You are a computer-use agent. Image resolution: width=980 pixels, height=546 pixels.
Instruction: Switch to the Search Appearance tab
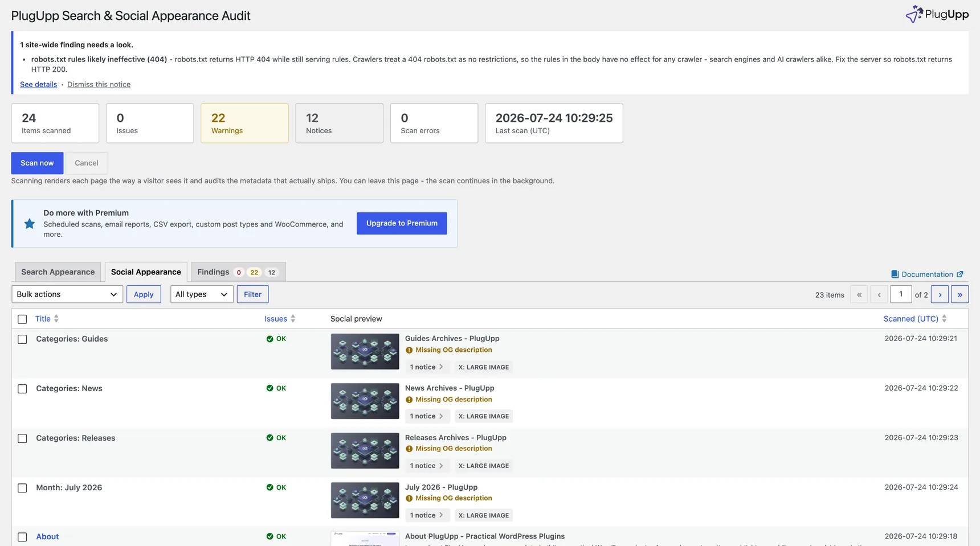coord(58,272)
